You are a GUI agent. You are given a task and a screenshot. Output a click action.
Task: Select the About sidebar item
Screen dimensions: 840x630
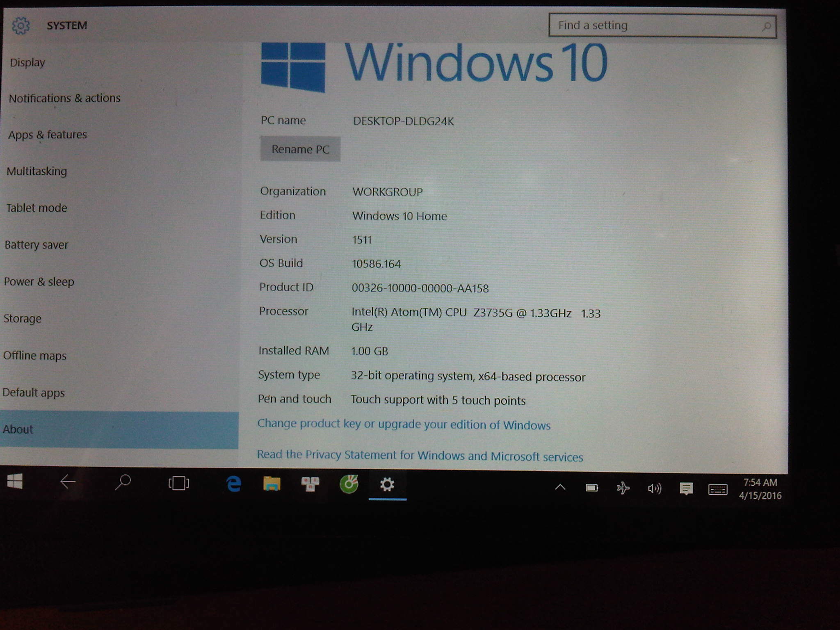click(x=119, y=430)
